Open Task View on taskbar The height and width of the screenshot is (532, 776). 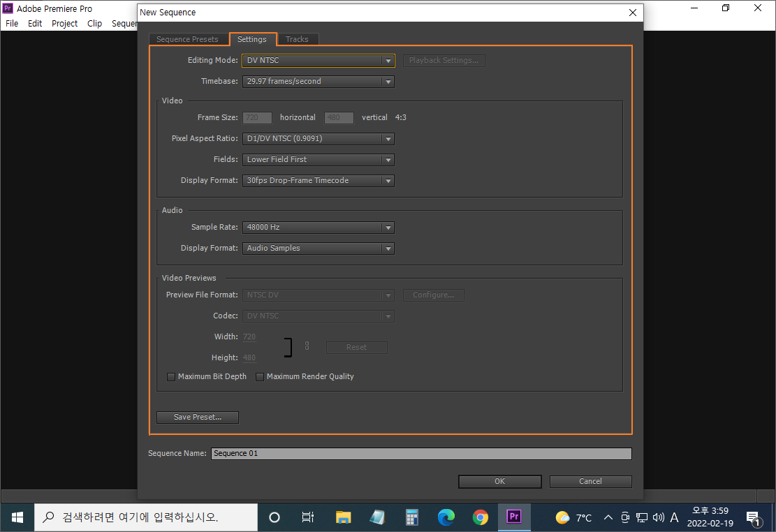pos(308,517)
